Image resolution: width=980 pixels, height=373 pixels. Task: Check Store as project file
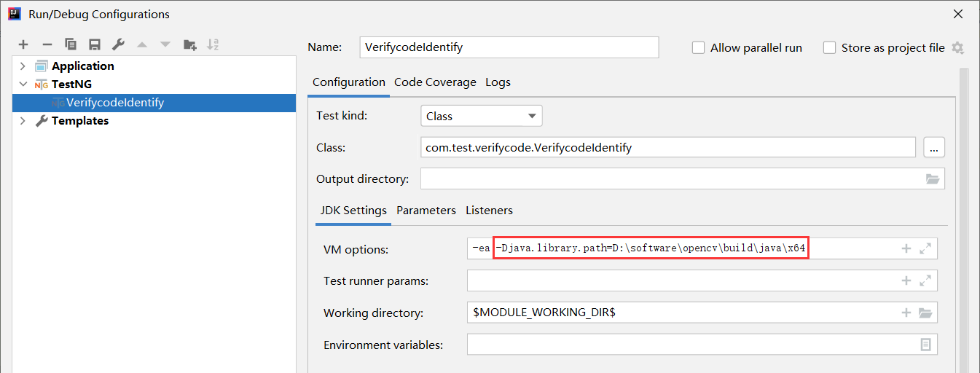coord(829,47)
